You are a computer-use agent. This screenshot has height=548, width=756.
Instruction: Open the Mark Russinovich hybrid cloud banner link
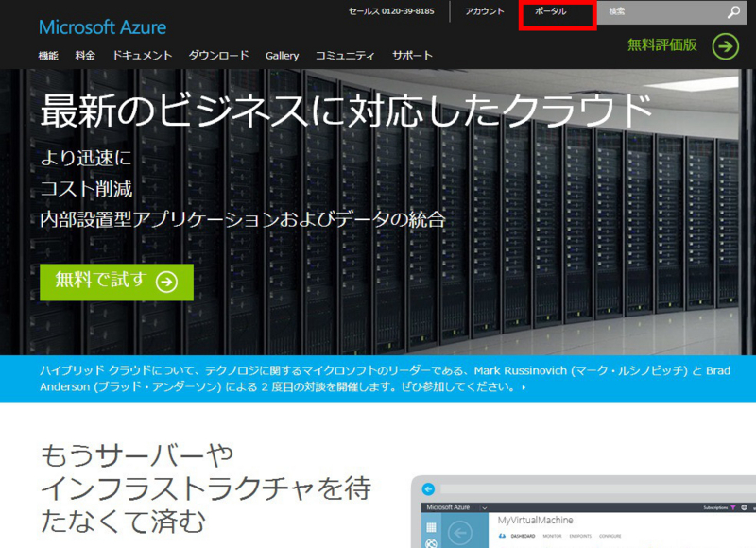[x=385, y=379]
